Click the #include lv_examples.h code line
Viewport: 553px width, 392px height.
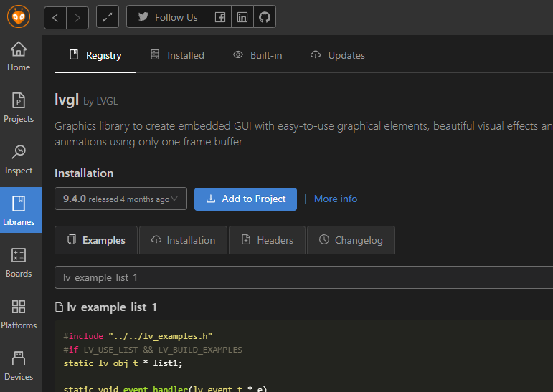(138, 336)
